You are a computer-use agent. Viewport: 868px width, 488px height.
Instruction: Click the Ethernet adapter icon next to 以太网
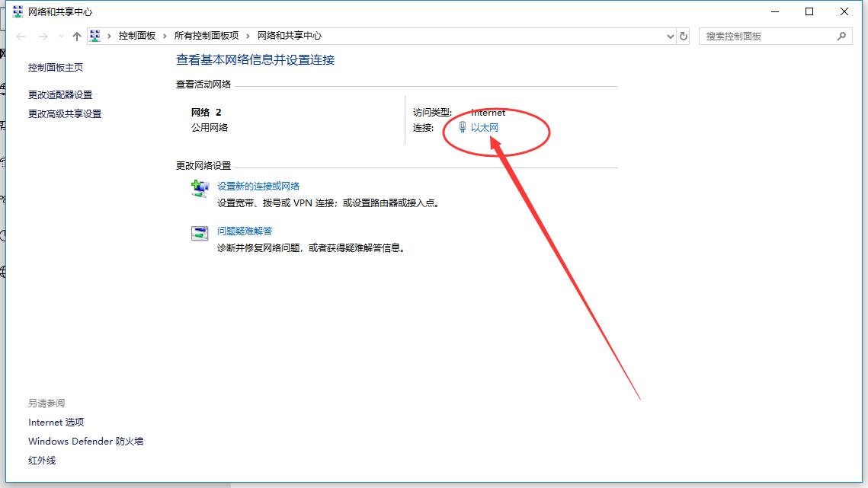462,128
